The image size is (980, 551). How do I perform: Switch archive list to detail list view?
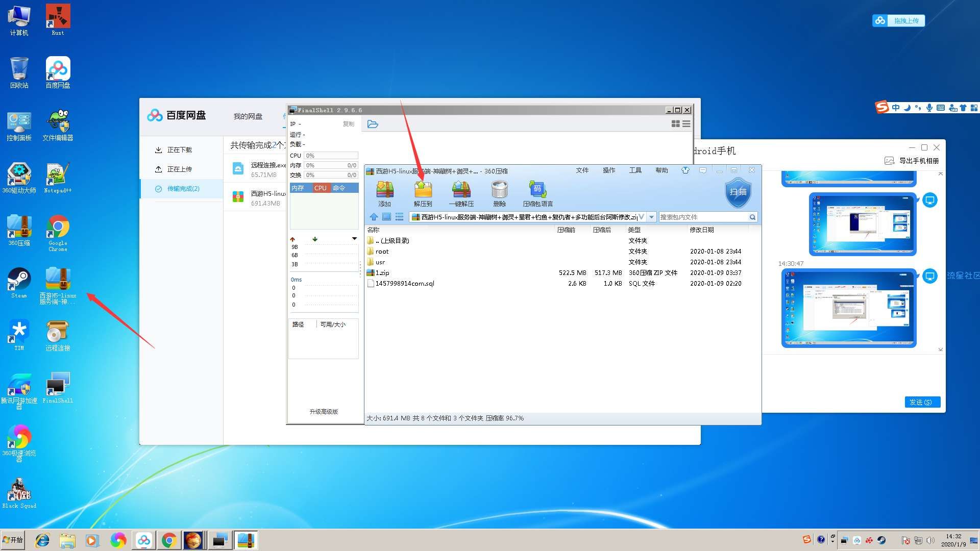pos(400,217)
